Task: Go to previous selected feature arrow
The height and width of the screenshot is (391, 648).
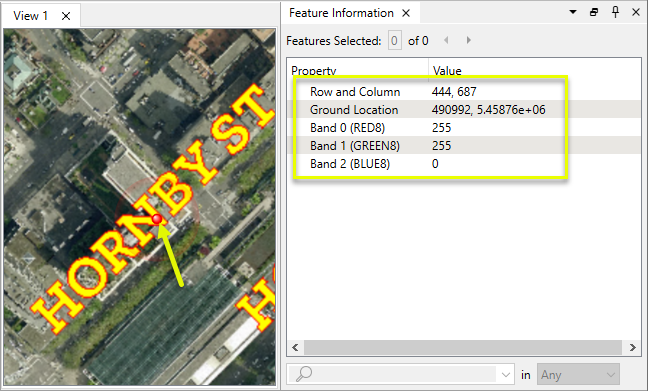Action: point(446,40)
